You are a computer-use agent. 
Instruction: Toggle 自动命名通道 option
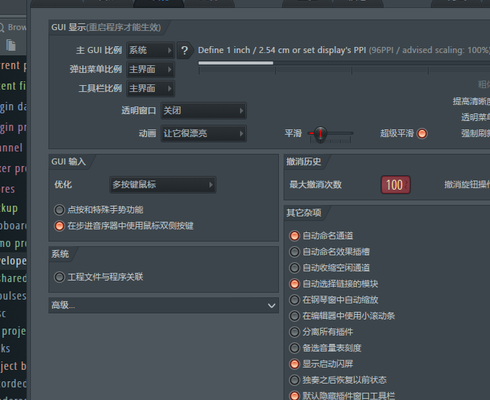click(x=294, y=236)
